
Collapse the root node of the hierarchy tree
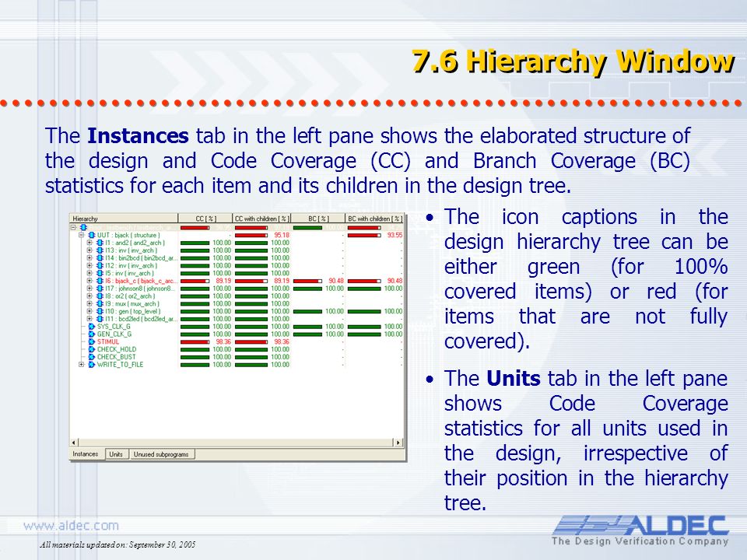[74, 228]
